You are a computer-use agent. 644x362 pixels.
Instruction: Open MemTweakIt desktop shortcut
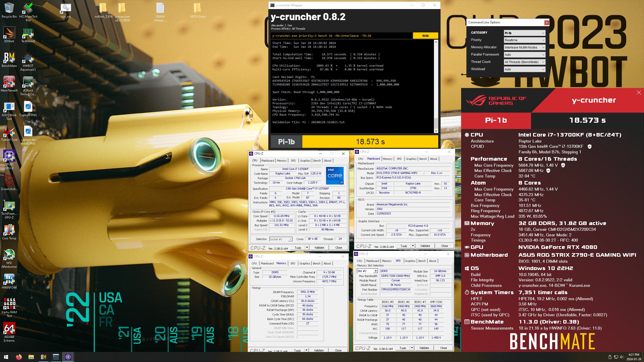click(9, 84)
